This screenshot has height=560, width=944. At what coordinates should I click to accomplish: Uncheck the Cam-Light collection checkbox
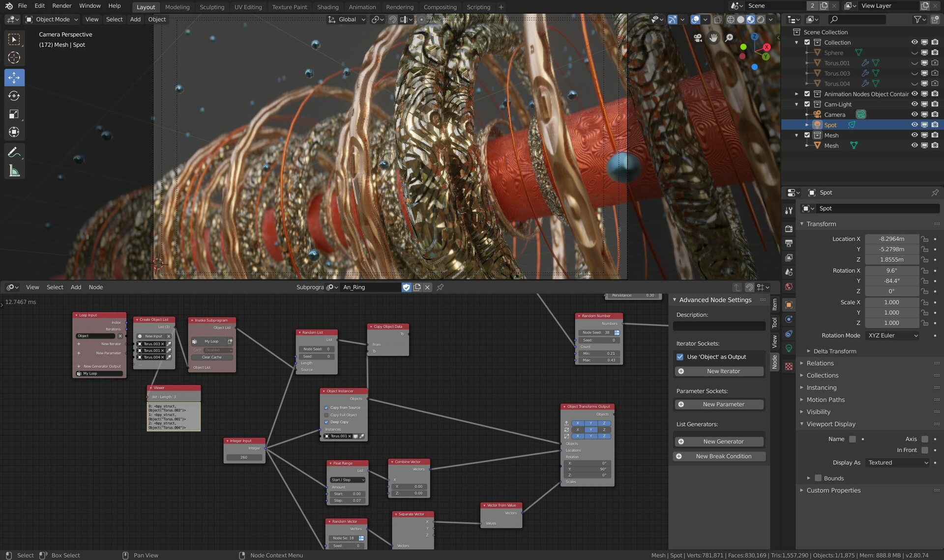pyautogui.click(x=807, y=104)
